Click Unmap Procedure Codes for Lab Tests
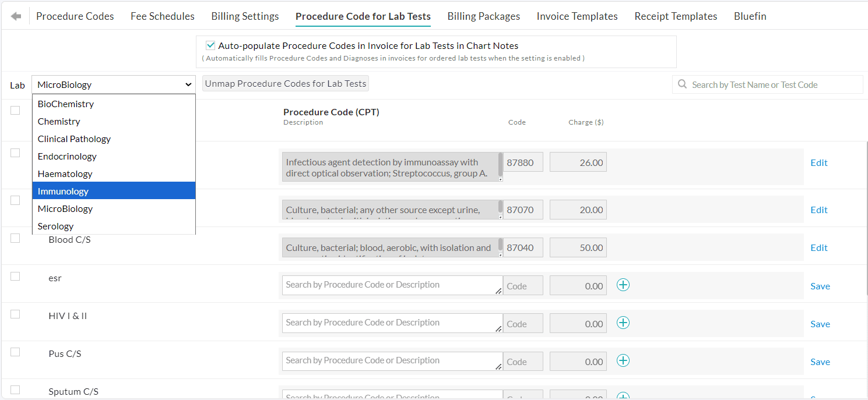 tap(286, 84)
